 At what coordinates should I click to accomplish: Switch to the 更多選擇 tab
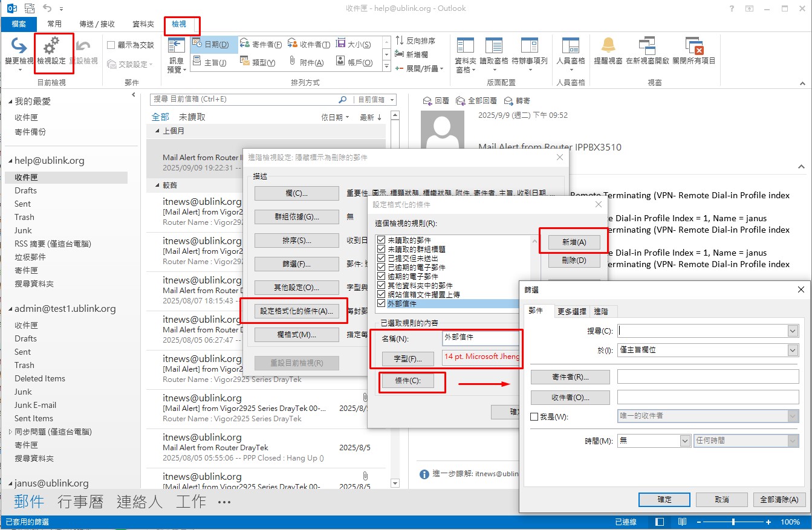[571, 311]
